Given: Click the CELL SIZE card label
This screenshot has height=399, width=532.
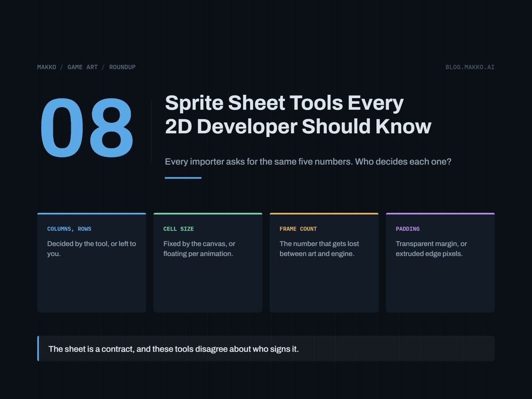Looking at the screenshot, I should (179, 229).
